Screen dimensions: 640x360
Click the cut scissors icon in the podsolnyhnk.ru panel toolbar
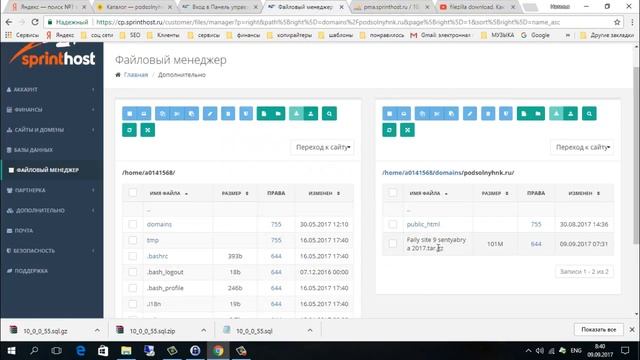pos(437,113)
